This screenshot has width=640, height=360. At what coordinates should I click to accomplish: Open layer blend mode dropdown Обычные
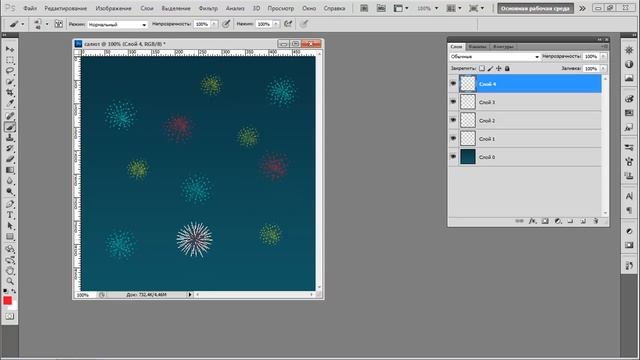pyautogui.click(x=495, y=56)
